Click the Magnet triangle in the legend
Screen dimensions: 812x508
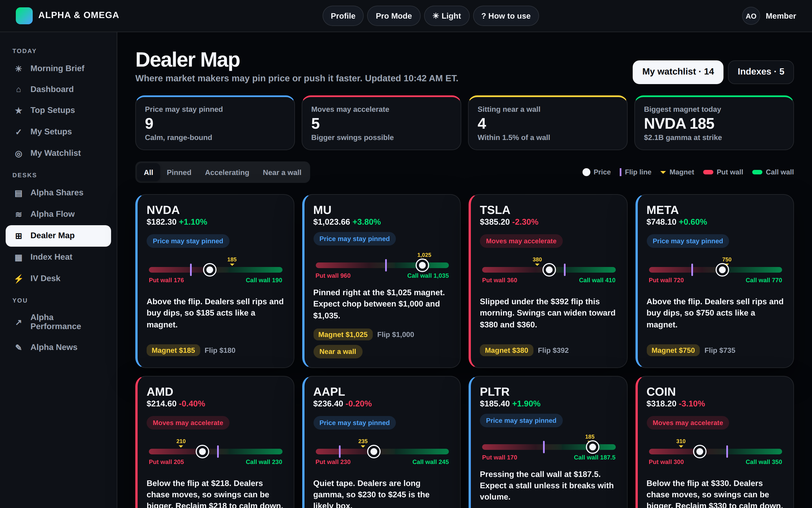click(x=663, y=172)
